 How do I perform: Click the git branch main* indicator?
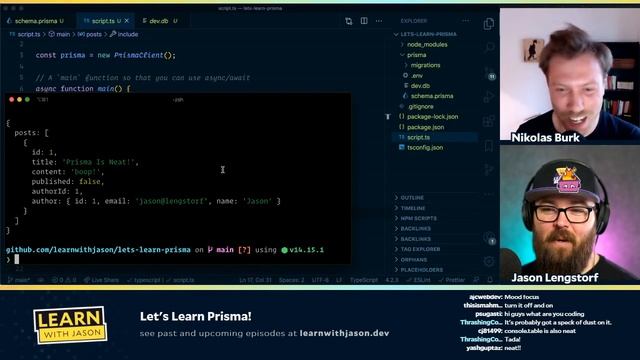coord(19,280)
